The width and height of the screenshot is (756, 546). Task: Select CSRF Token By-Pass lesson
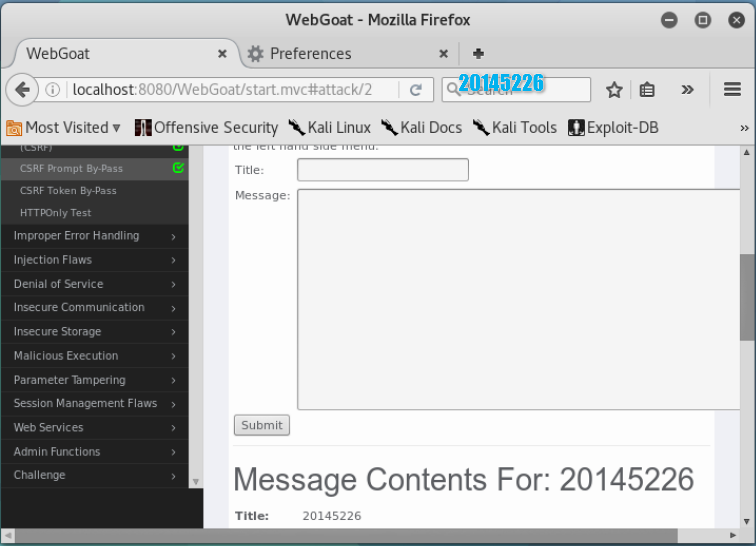click(94, 191)
